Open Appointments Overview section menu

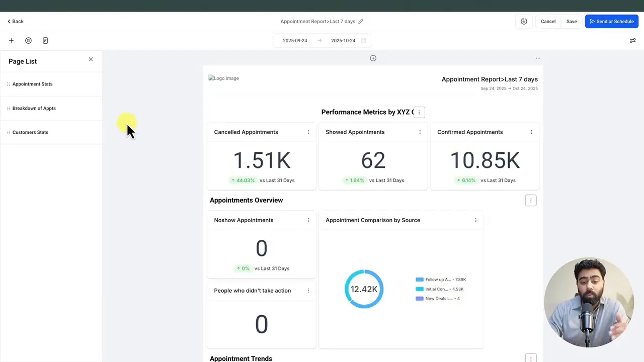click(x=531, y=201)
